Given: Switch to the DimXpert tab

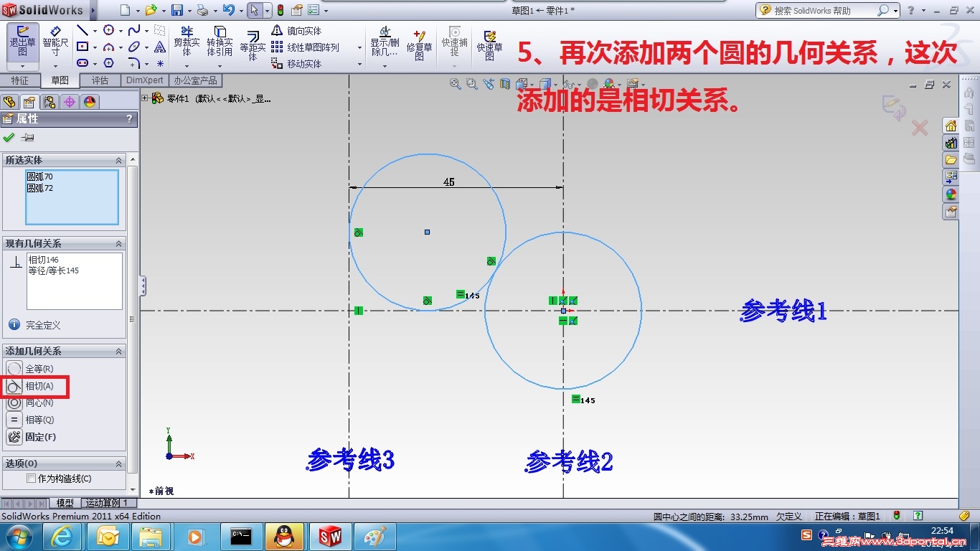Looking at the screenshot, I should click(x=145, y=80).
